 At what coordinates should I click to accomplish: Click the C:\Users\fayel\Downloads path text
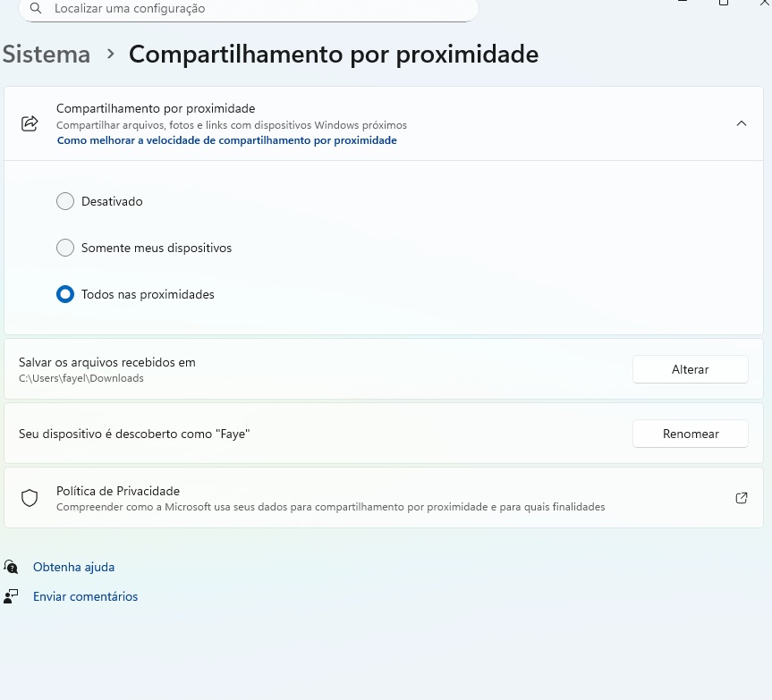click(x=80, y=378)
